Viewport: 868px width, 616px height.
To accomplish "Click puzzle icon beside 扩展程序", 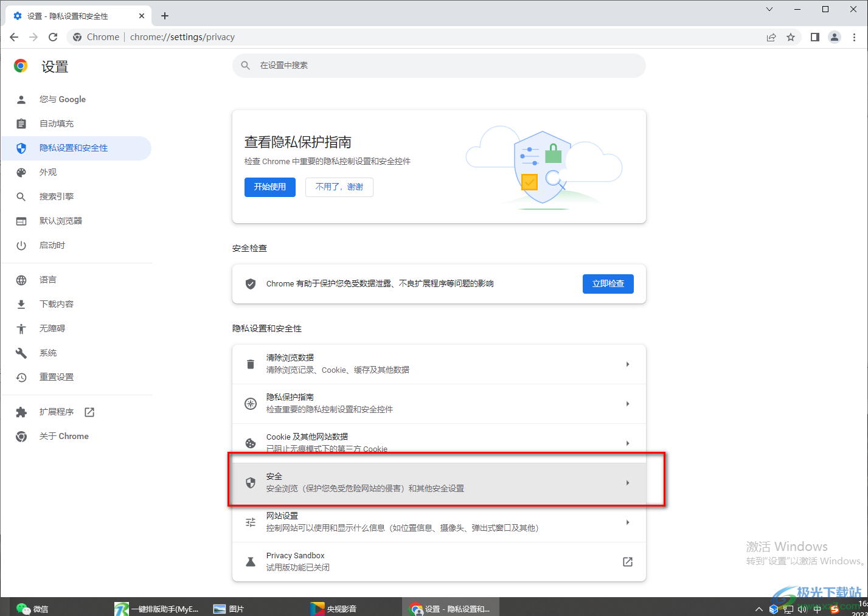I will pos(21,412).
